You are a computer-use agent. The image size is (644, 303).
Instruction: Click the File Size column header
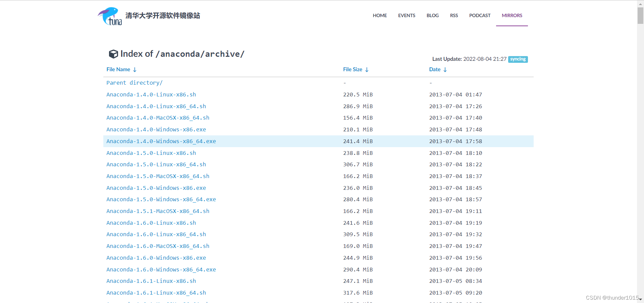coord(353,70)
